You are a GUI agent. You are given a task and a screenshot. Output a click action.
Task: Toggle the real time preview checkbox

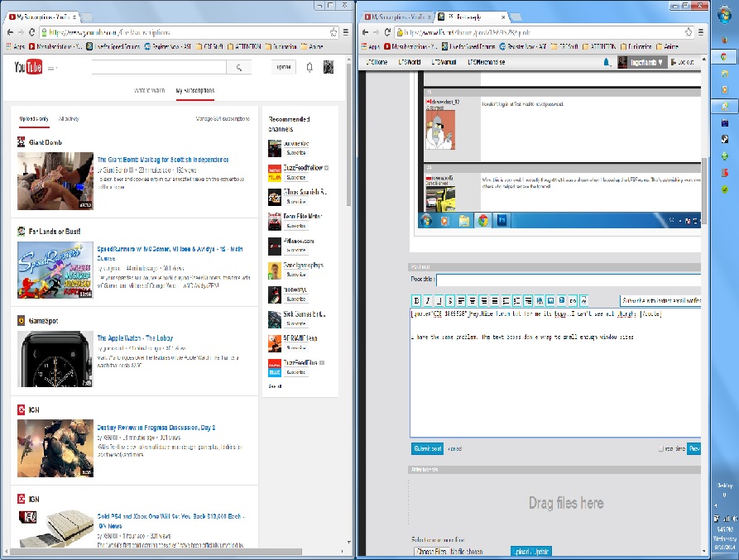click(660, 449)
